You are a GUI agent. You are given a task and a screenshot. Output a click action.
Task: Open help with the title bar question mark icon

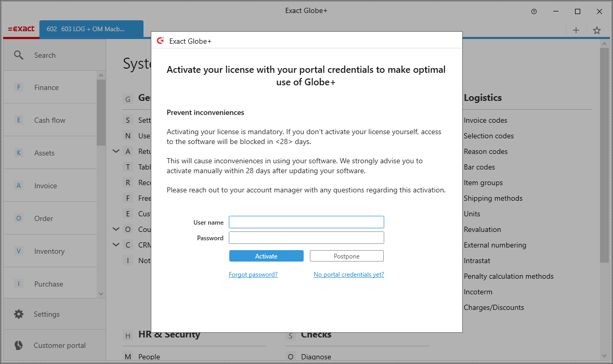click(533, 11)
